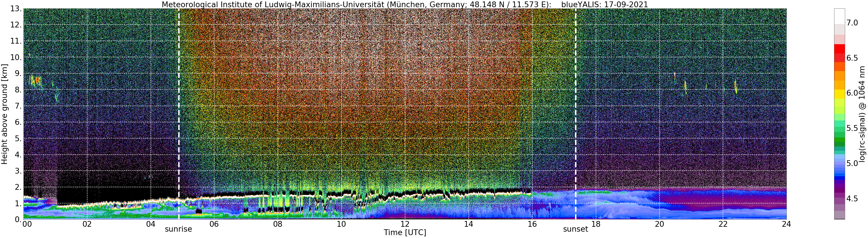The width and height of the screenshot is (868, 238).
Task: Click the sunset dashed vertical marker line
Action: [576, 114]
